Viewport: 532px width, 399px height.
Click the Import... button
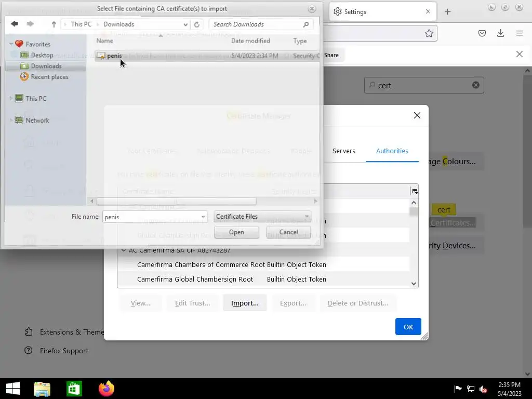(245, 303)
